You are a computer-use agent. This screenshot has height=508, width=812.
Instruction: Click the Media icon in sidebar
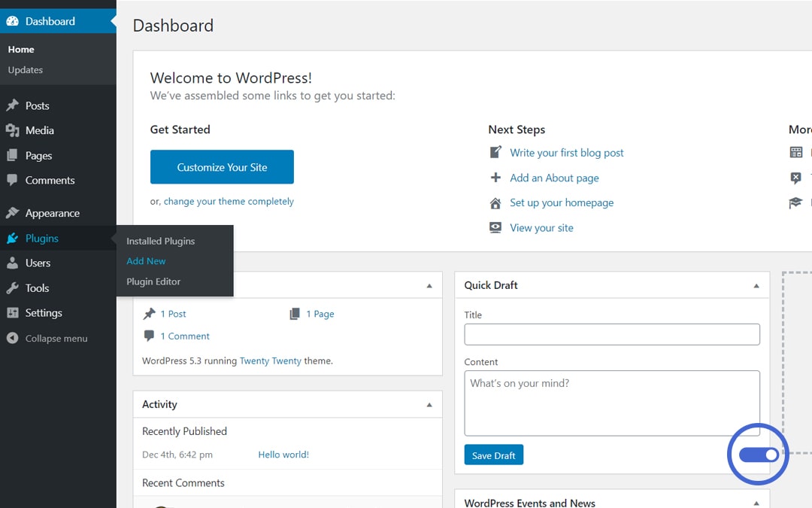pos(13,130)
